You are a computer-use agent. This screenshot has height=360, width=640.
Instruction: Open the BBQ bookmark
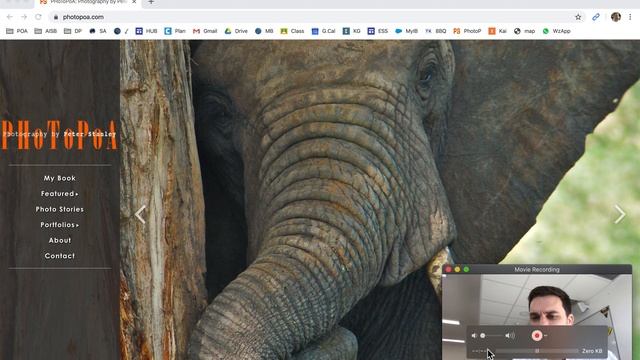[436, 31]
